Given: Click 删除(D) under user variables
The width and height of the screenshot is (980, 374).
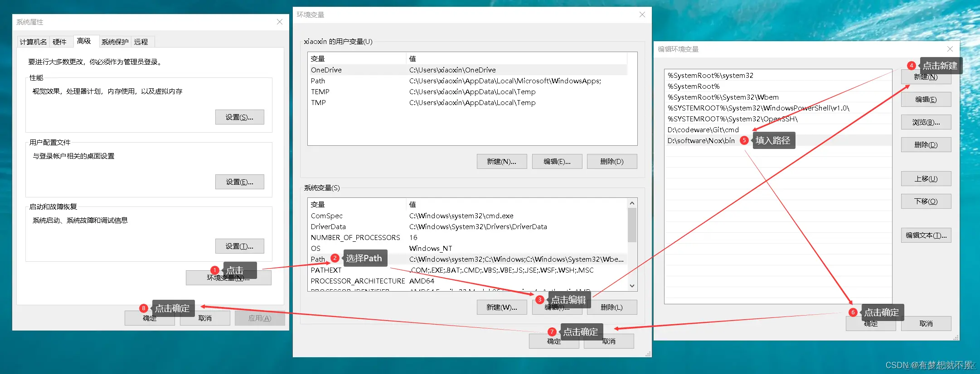Looking at the screenshot, I should (612, 161).
